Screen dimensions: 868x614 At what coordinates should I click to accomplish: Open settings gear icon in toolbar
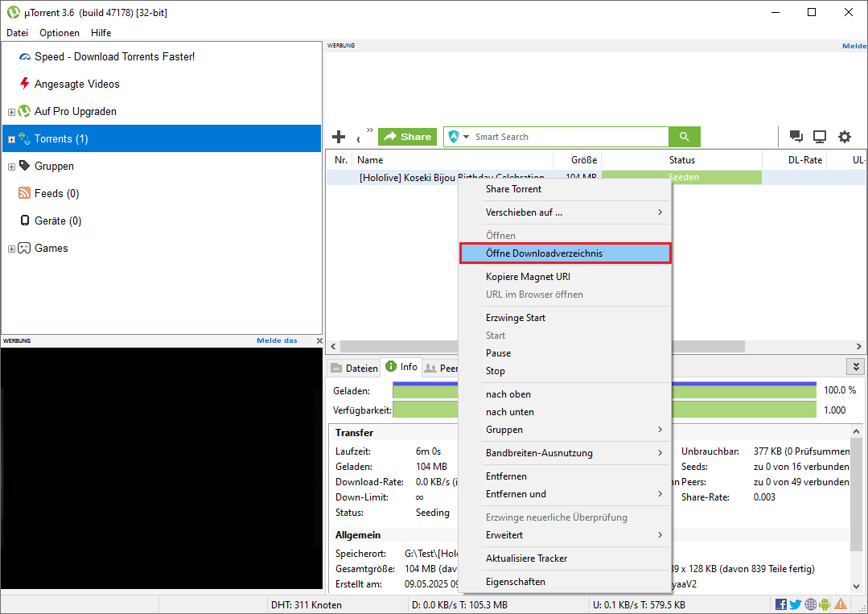tap(844, 137)
